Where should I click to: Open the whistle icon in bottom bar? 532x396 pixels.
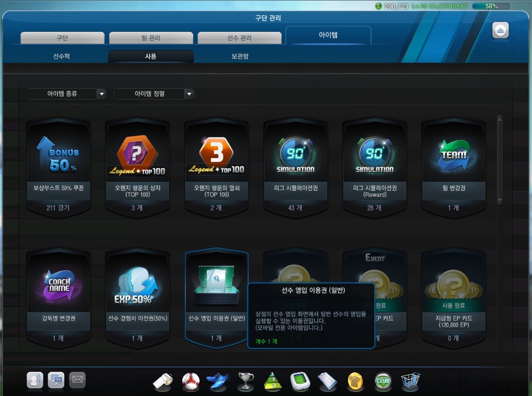coord(163,382)
